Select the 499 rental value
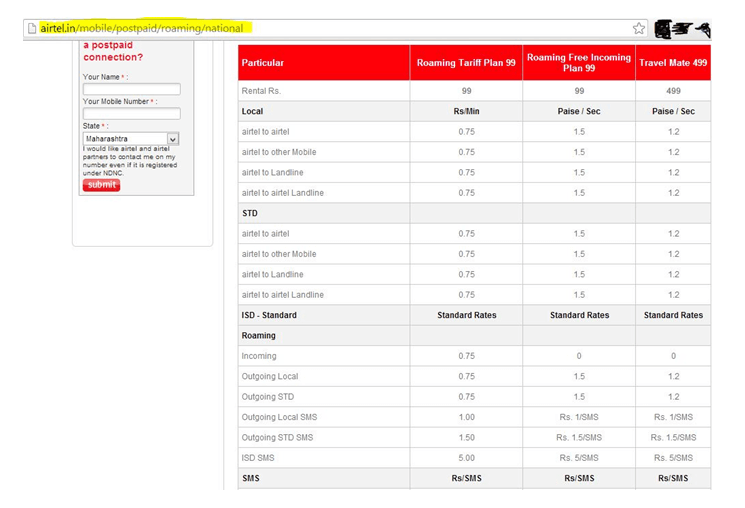This screenshot has height=508, width=745. point(673,91)
